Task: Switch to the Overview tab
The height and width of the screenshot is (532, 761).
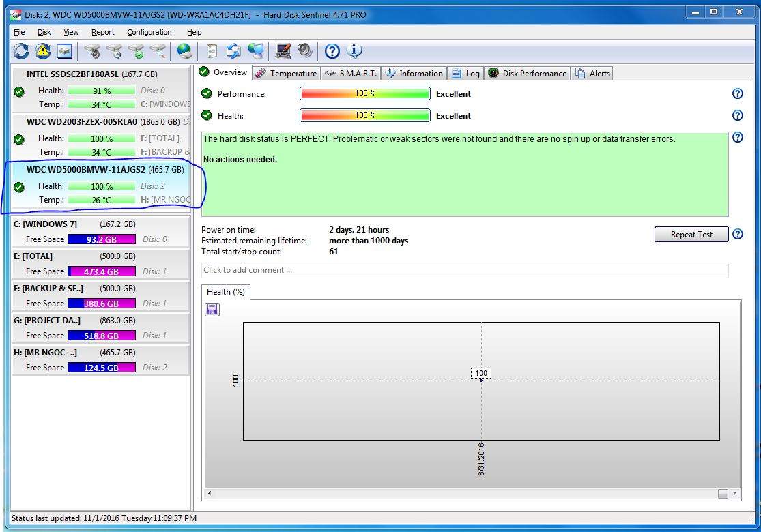Action: click(224, 72)
